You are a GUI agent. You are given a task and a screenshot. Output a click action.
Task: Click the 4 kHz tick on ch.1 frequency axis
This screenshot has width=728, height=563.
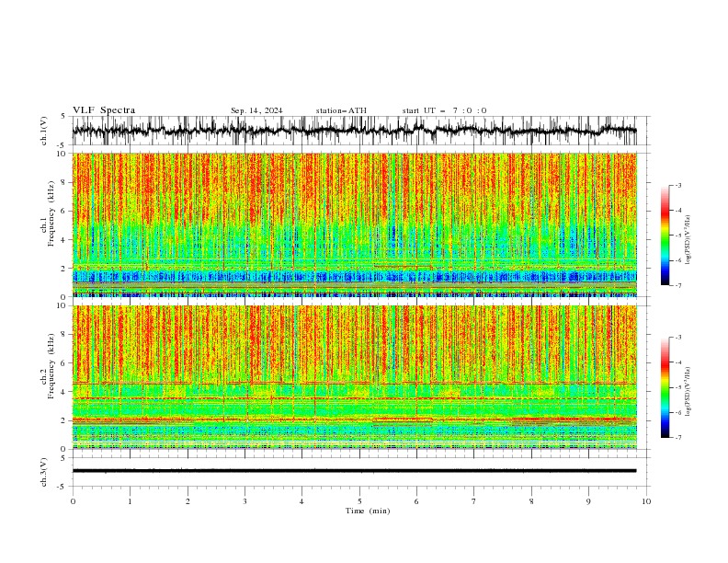click(64, 240)
